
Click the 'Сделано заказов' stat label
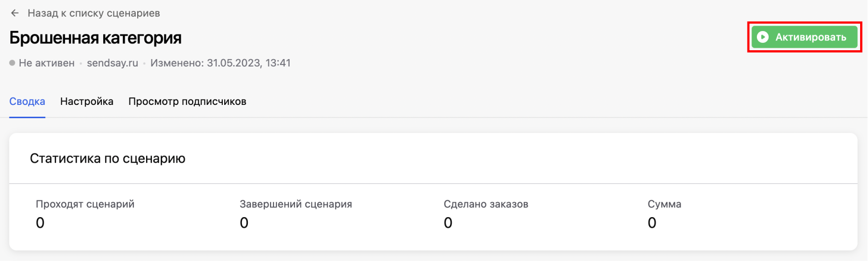click(x=486, y=204)
